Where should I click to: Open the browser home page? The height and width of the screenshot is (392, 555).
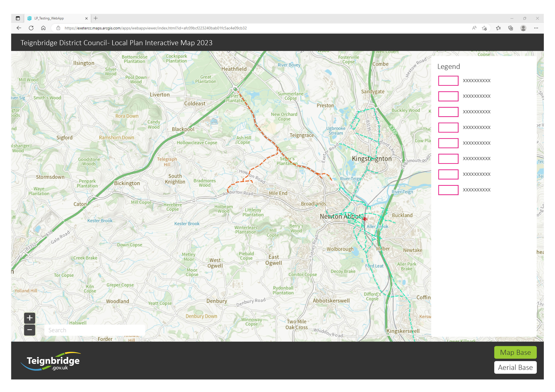[44, 28]
